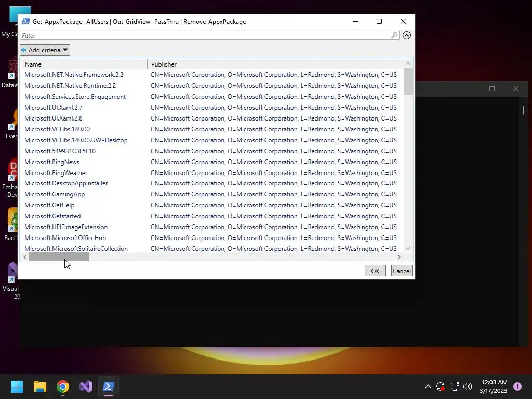Select Microsoft.VCLibs.140.00.UWPDesktop package
This screenshot has height=399, width=532.
(x=212, y=140)
